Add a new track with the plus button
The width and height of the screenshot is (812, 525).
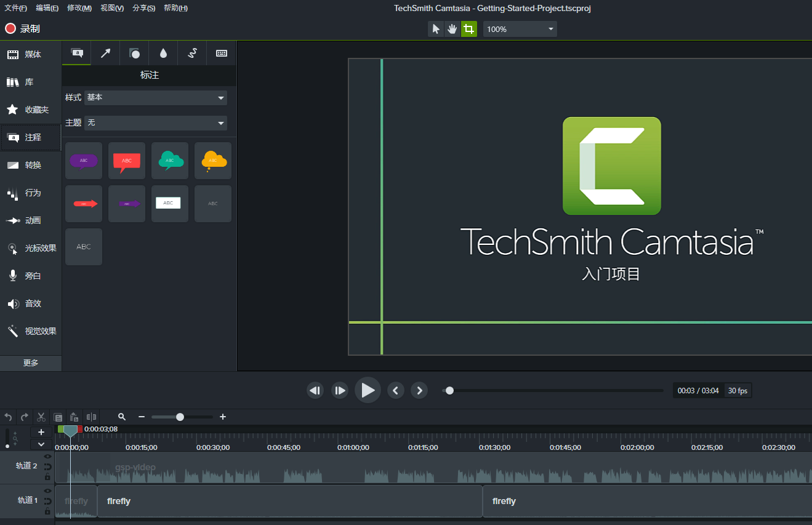click(41, 432)
